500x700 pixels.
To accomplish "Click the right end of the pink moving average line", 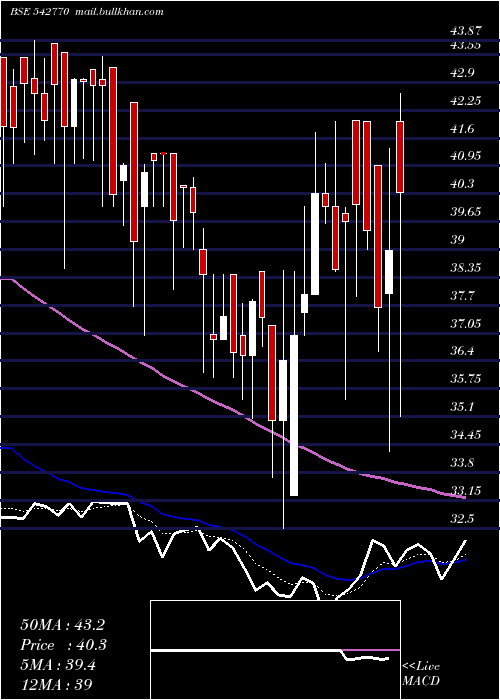I will (x=464, y=496).
